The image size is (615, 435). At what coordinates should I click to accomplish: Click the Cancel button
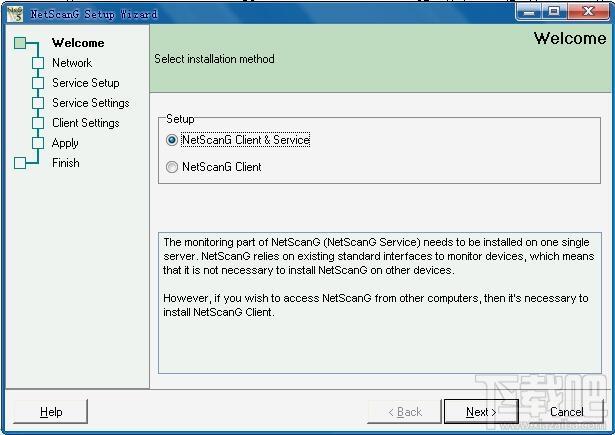click(566, 411)
